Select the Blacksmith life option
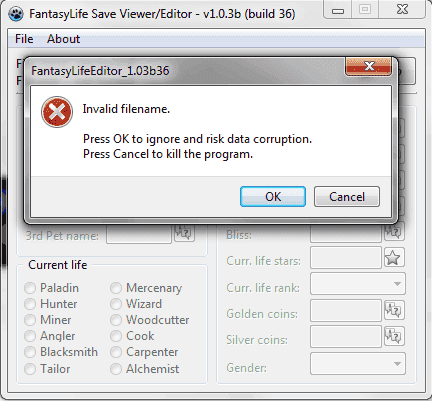 click(x=30, y=352)
